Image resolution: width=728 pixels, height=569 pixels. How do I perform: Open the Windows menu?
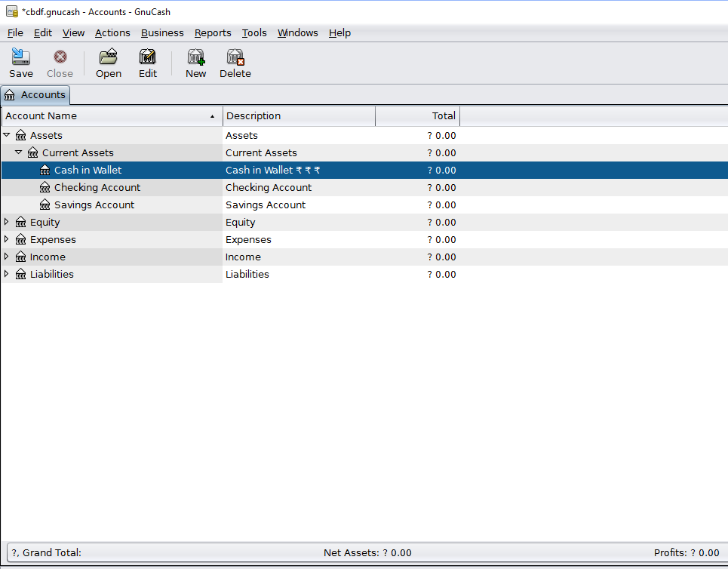pyautogui.click(x=297, y=33)
